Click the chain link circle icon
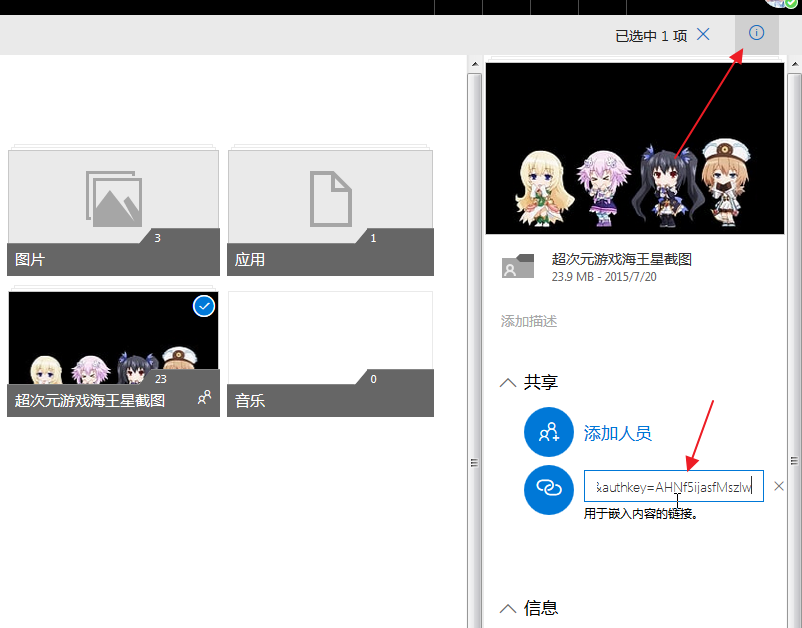Screen dimensions: 802x628 click(x=548, y=487)
